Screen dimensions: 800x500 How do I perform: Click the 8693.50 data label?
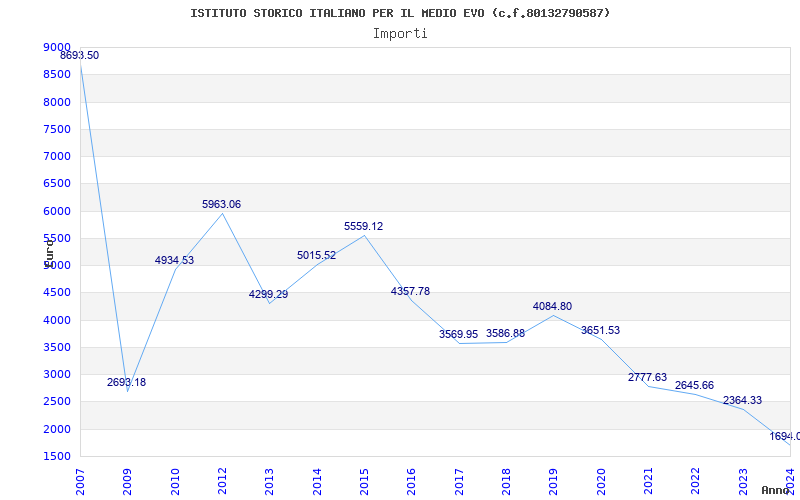pyautogui.click(x=80, y=56)
